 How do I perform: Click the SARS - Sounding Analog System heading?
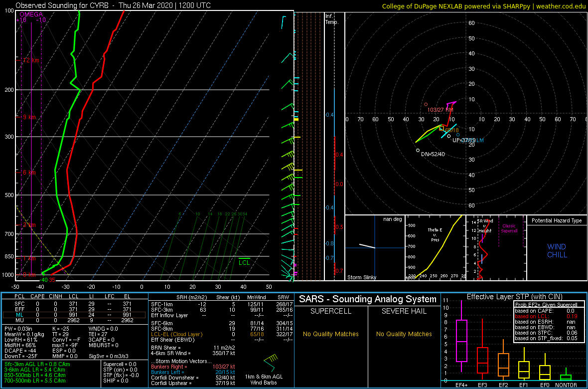point(368,299)
